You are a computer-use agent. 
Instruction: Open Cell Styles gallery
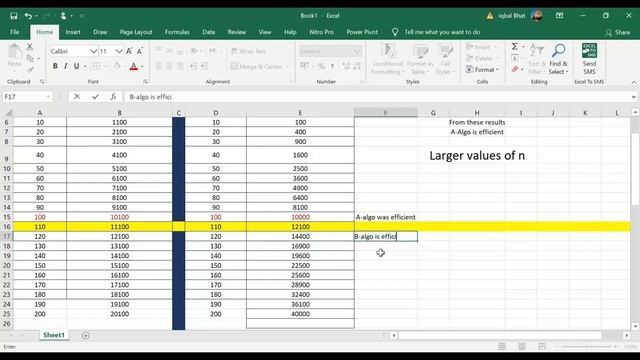click(x=445, y=59)
